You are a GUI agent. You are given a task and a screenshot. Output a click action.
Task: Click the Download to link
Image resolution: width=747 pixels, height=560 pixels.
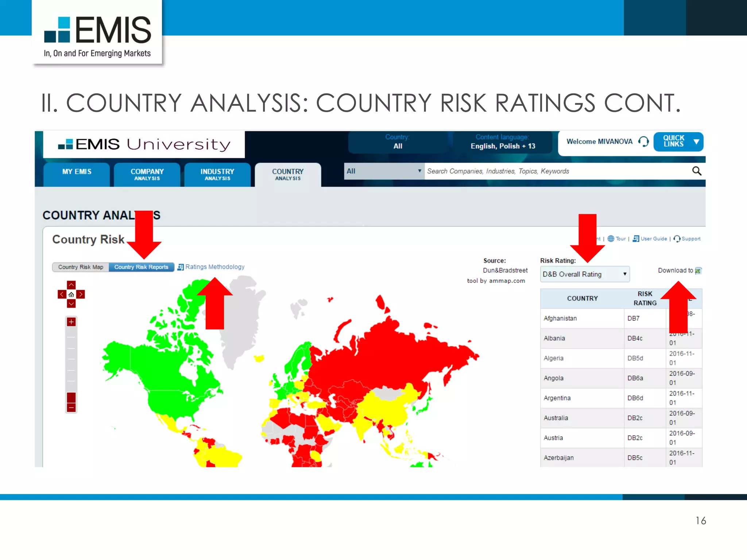pos(675,271)
